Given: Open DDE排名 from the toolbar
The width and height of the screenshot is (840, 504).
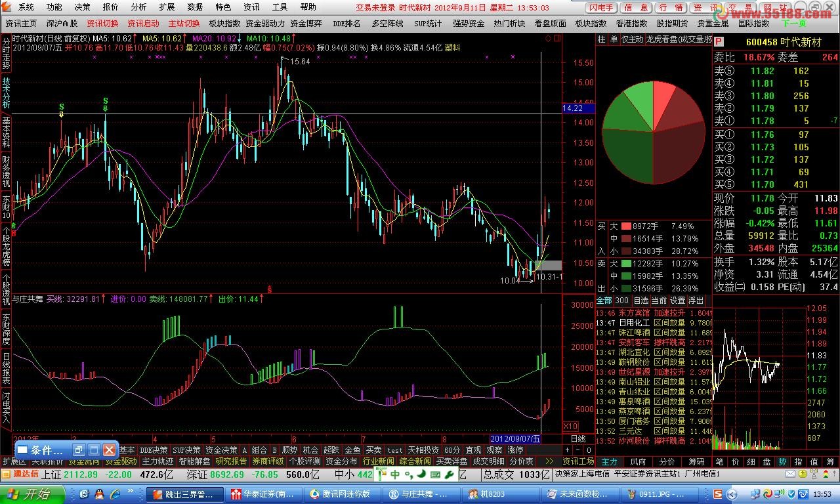Looking at the screenshot, I should coord(346,23).
